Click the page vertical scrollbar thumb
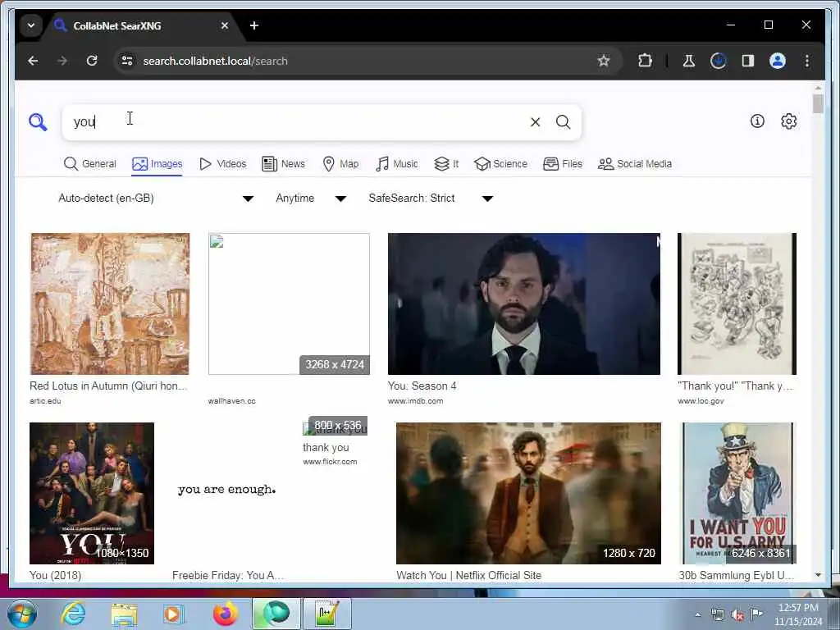This screenshot has width=840, height=630. tap(818, 103)
